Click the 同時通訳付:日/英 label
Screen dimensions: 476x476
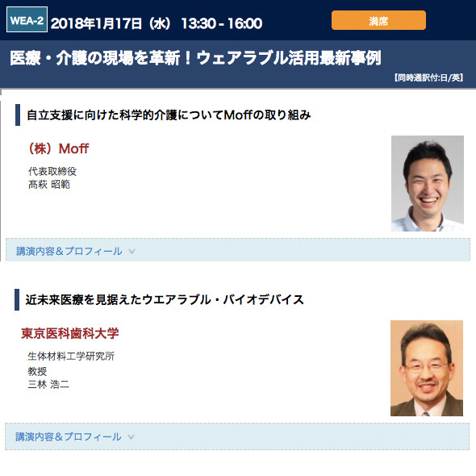[428, 77]
